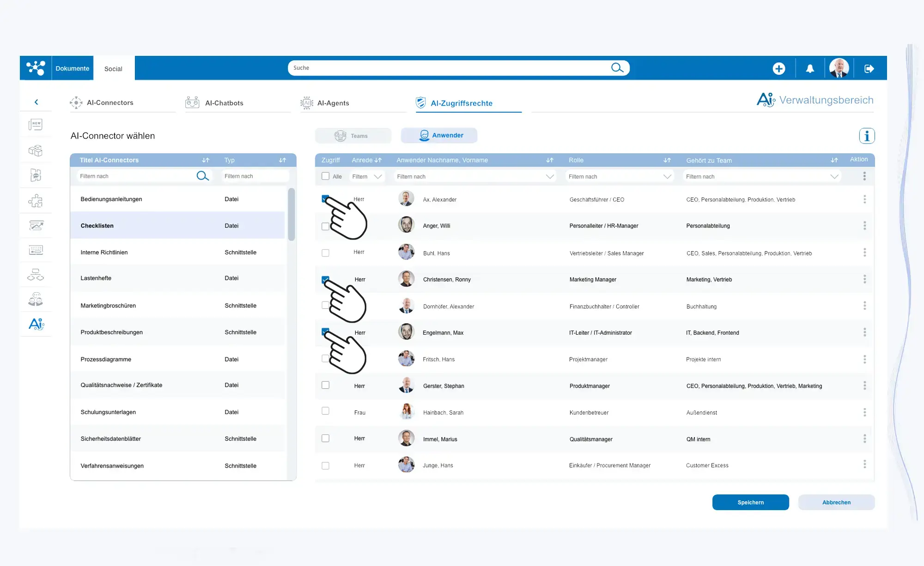The height and width of the screenshot is (566, 924).
Task: Expand the Anrede Filtern dropdown
Action: pos(377,176)
